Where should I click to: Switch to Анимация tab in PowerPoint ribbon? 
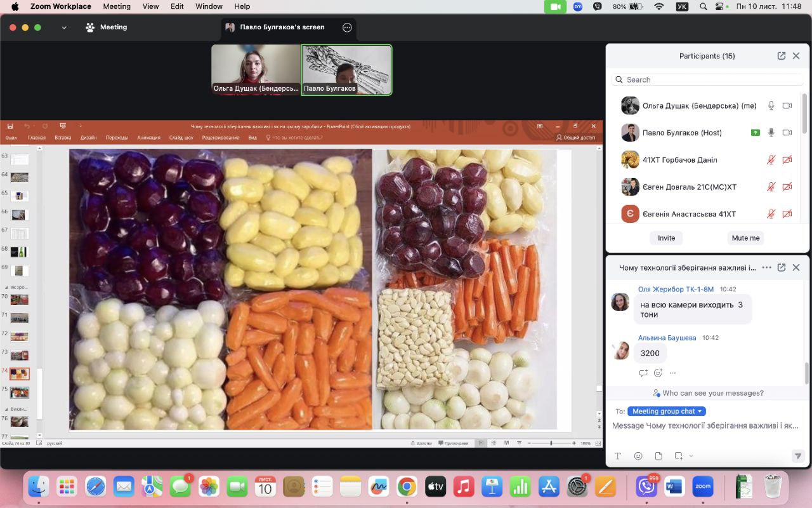coord(149,138)
